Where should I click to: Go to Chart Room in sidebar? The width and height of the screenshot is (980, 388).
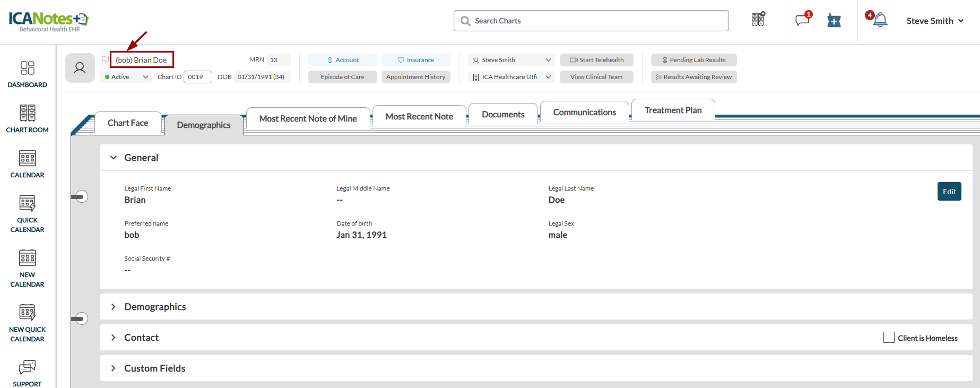(27, 114)
